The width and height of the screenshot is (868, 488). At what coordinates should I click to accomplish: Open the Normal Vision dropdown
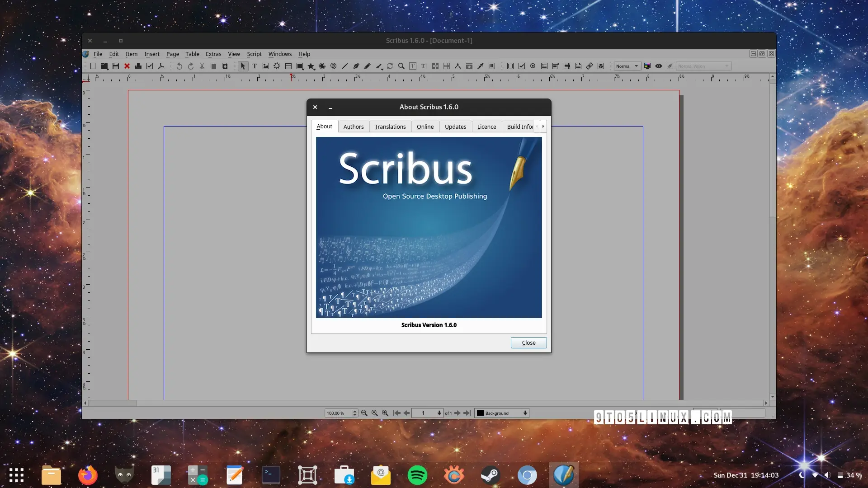pos(703,66)
